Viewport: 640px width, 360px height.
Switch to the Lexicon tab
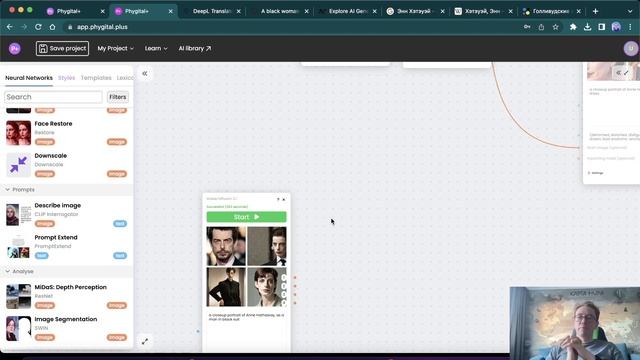coord(125,78)
